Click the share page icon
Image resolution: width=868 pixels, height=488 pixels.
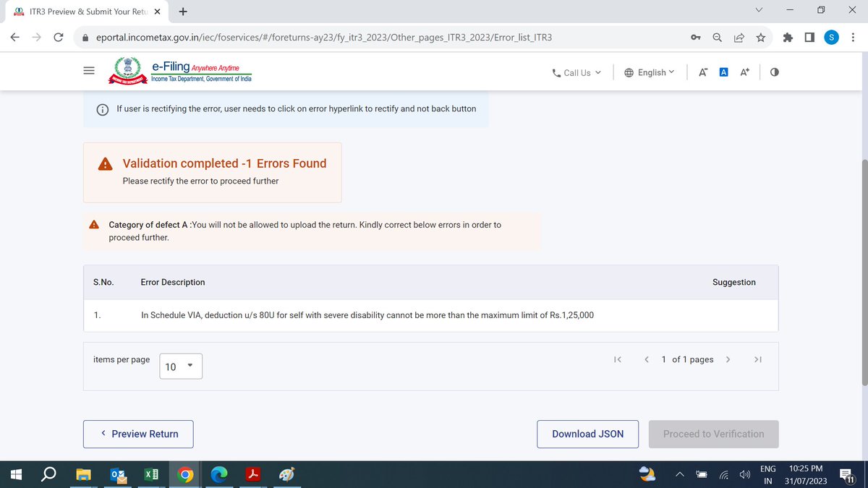pyautogui.click(x=739, y=38)
